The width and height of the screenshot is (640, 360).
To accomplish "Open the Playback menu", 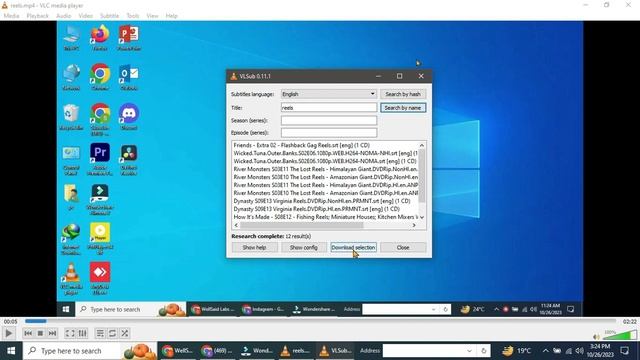I will point(38,16).
